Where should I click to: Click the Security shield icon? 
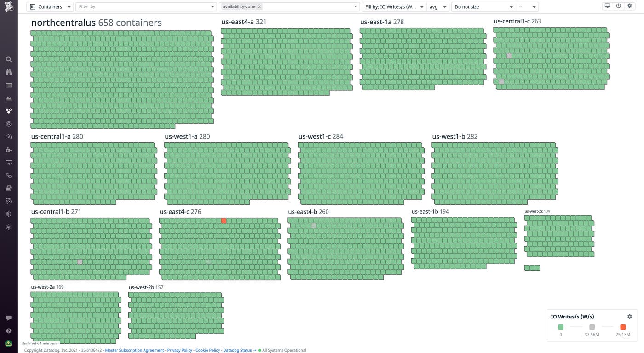pyautogui.click(x=8, y=214)
